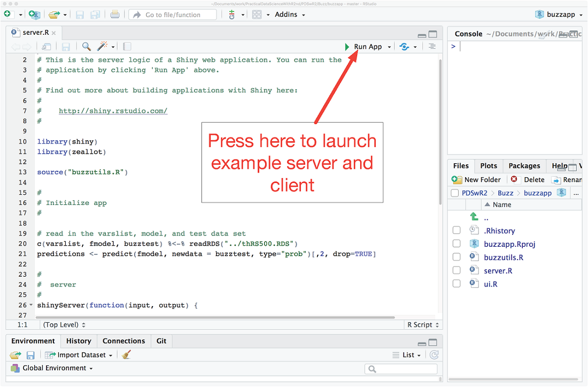Open buzzutils.R from the Files list
Viewport: 588px width, 388px height.
(x=504, y=257)
